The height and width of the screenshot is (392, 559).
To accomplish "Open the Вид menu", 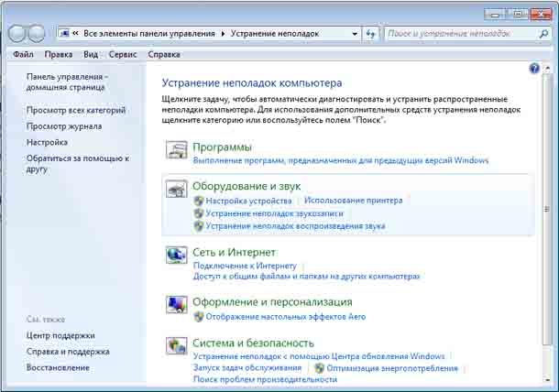I will point(91,55).
